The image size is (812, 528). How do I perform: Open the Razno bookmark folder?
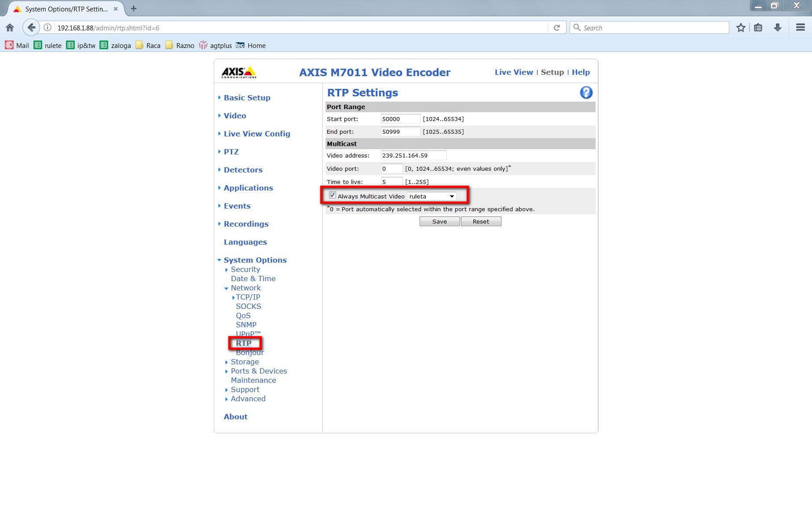coord(180,45)
